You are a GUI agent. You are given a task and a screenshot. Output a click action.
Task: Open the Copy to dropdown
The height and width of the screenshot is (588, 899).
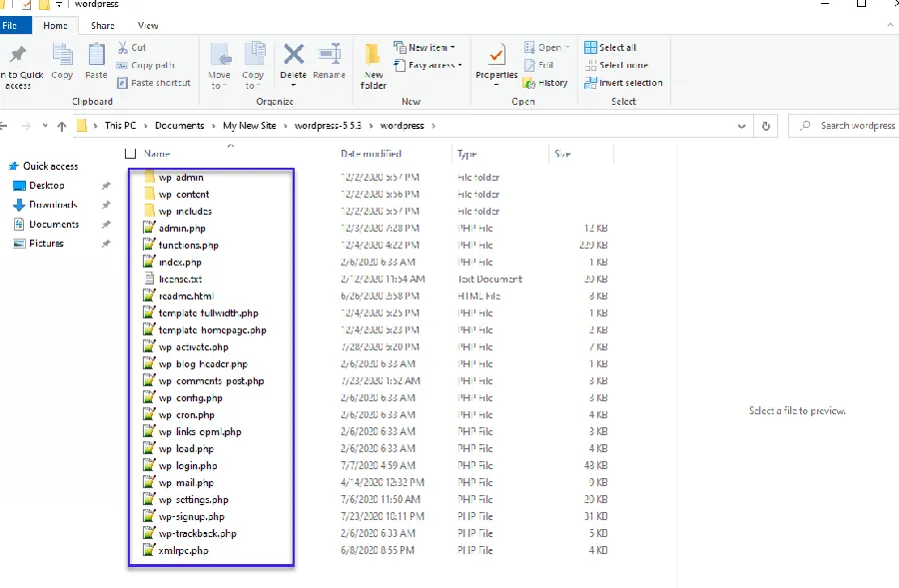253,66
